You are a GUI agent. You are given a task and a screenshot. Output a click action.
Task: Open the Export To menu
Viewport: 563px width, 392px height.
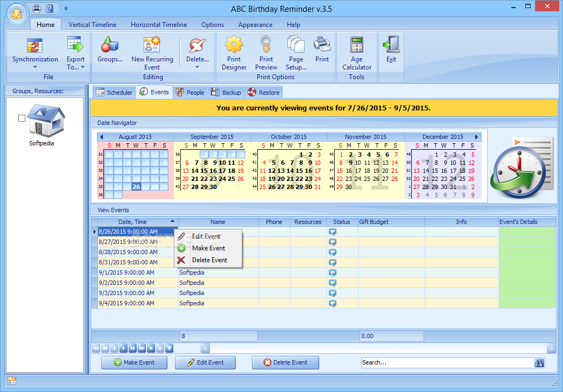75,52
